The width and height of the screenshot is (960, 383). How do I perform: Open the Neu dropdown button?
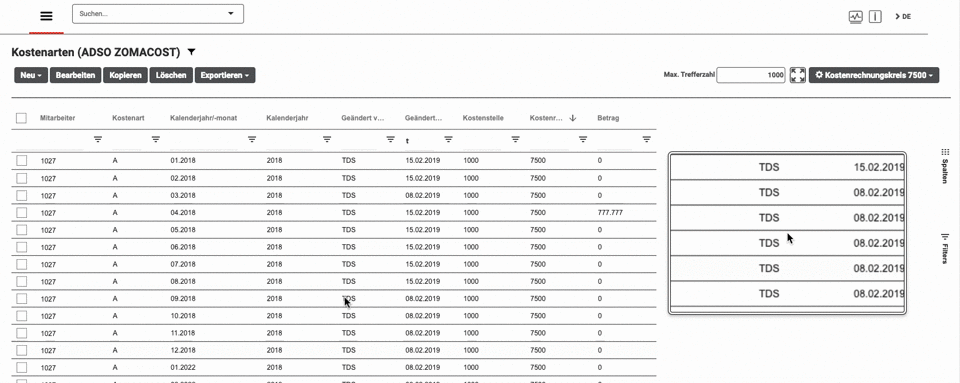(x=31, y=75)
